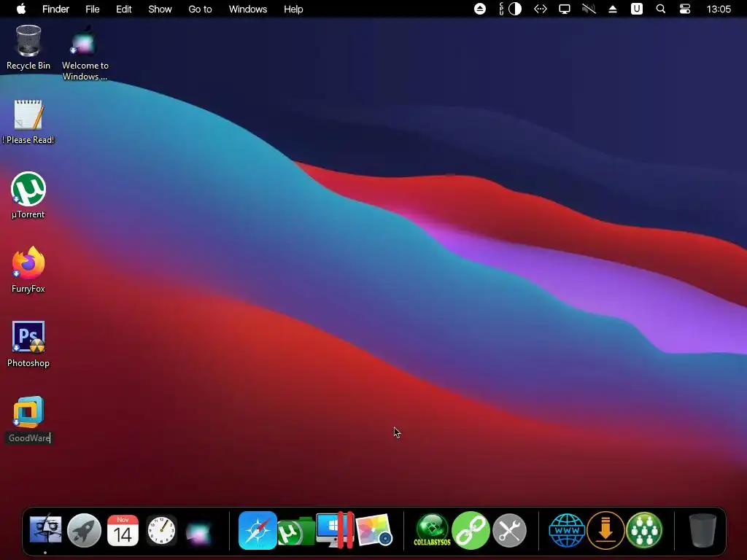Toggle the half-circle dark mode icon
747x560 pixels.
click(515, 9)
